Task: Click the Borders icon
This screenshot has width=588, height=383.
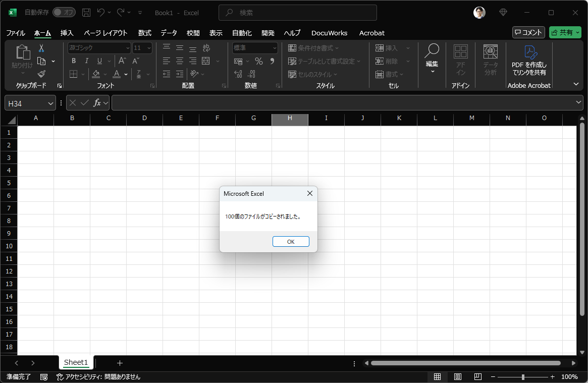Action: coord(74,74)
